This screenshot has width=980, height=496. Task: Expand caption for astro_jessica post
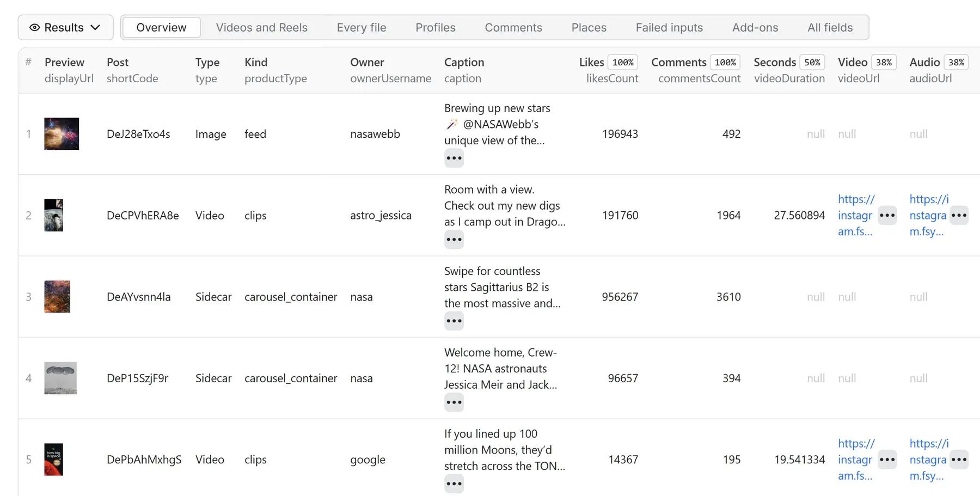click(x=454, y=240)
